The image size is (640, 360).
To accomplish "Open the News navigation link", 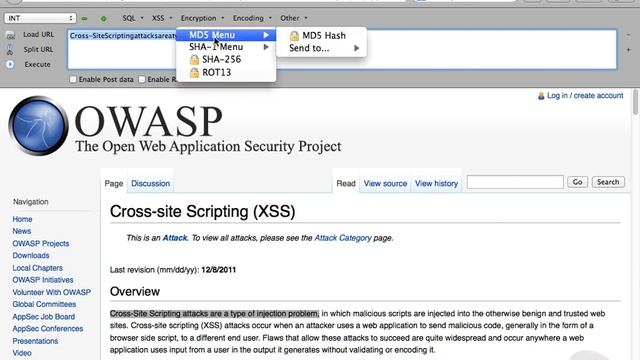I will pos(22,231).
